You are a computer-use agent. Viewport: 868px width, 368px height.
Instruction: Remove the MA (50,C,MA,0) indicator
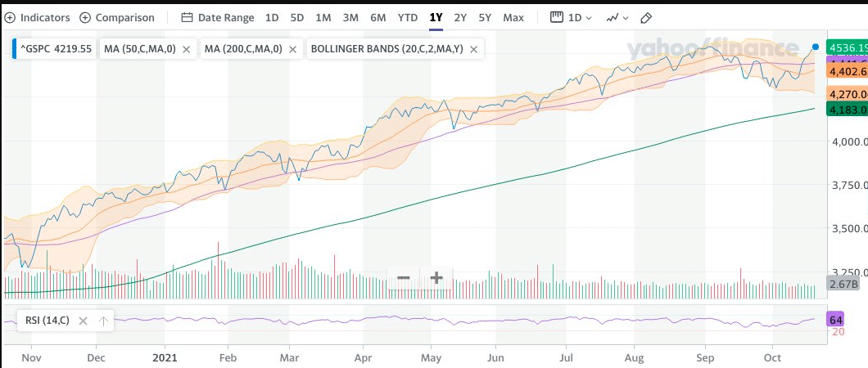click(187, 49)
